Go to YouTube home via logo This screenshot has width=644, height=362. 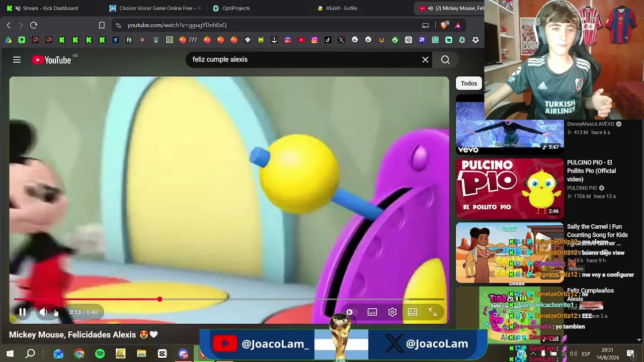(51, 60)
